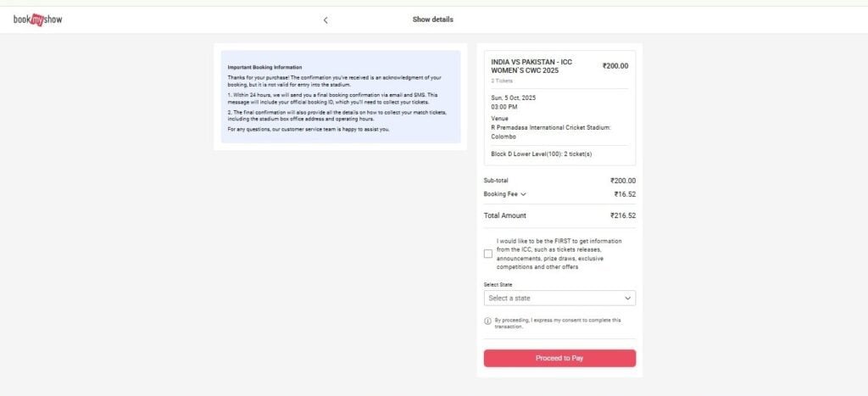The image size is (868, 396).
Task: Select the India vs Pakistan event title
Action: pyautogui.click(x=531, y=66)
